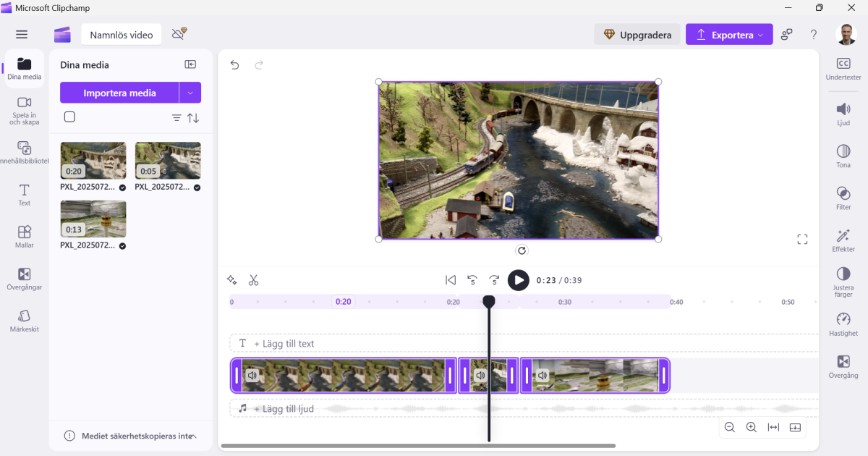Select the 0:05 video thumbnail
The width and height of the screenshot is (868, 456).
pos(168,160)
